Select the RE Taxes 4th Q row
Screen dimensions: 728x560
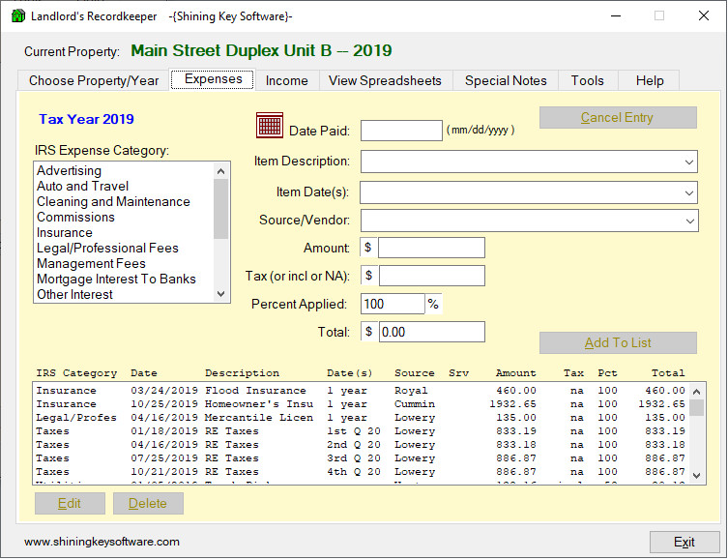point(361,471)
